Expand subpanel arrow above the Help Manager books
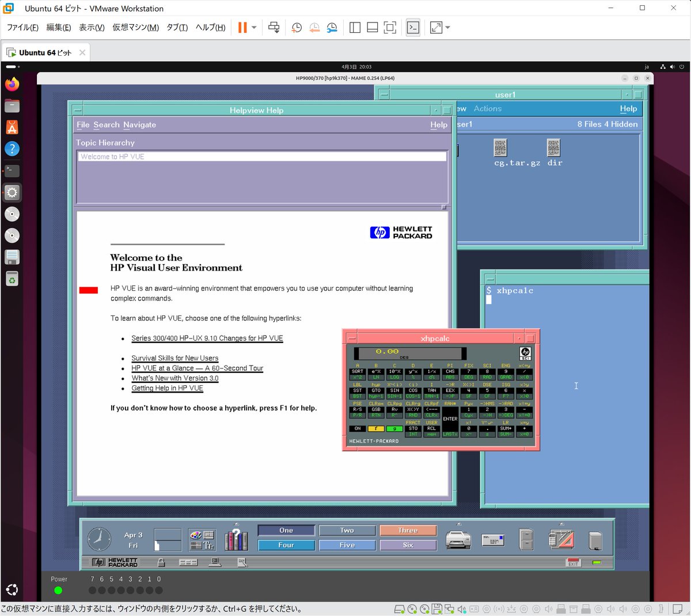This screenshot has height=616, width=691. (x=236, y=524)
